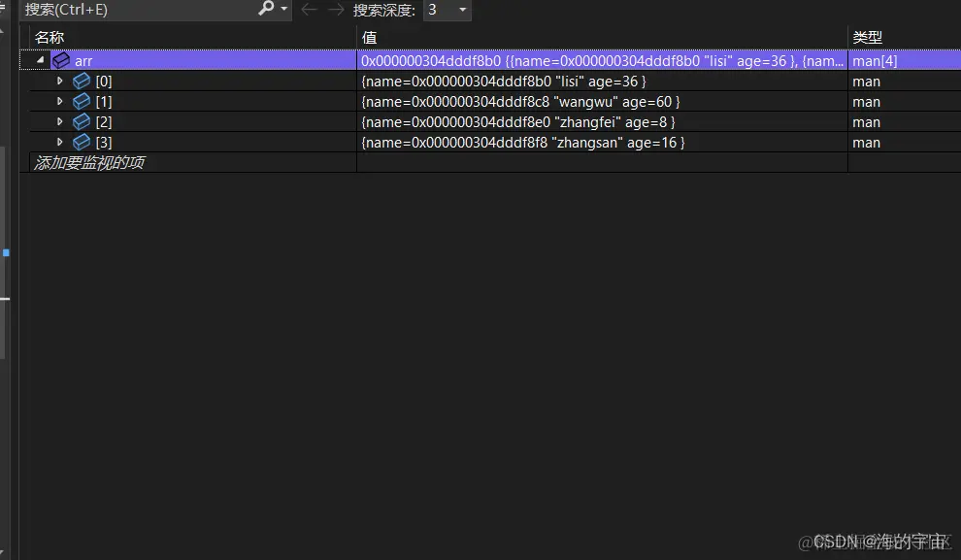Open the search options dropdown arrow
961x560 pixels.
283,9
